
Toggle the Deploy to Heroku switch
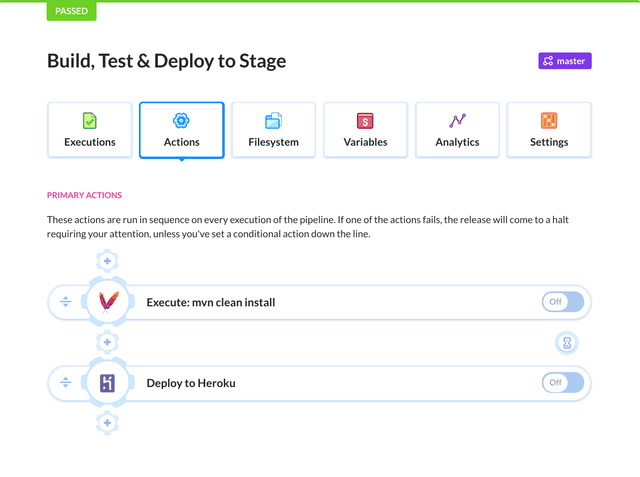point(562,383)
